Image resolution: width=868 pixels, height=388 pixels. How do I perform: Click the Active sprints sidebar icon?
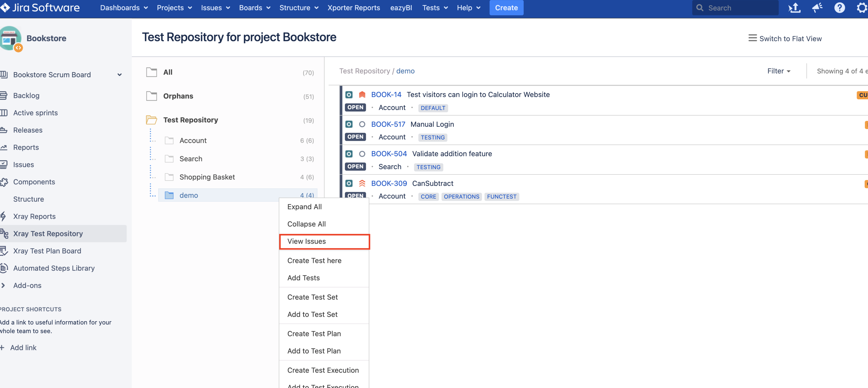[x=3, y=113]
